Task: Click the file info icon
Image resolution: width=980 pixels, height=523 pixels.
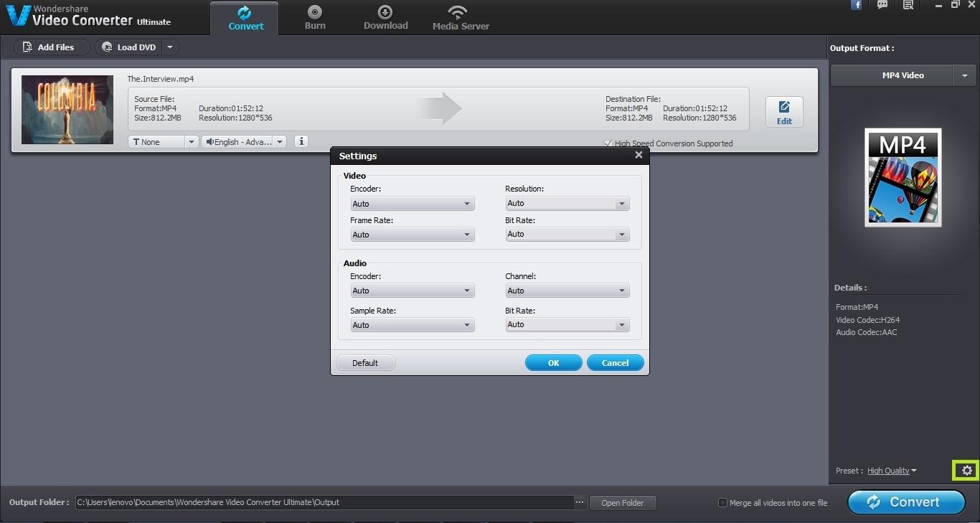Action: point(301,141)
